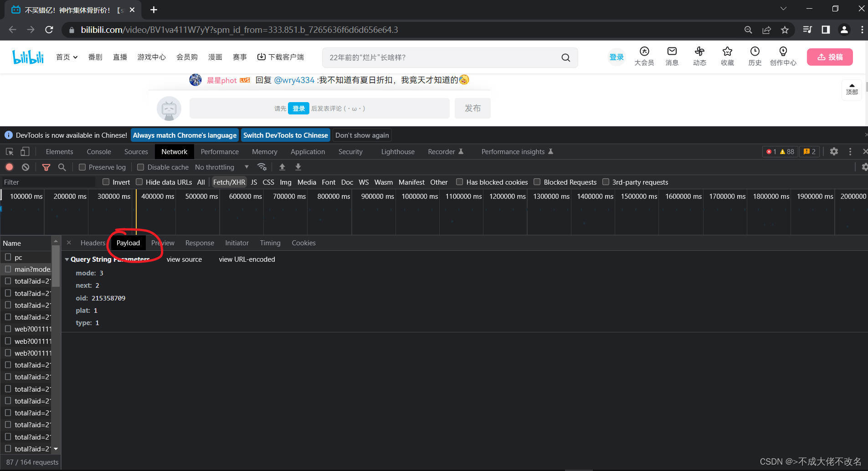The width and height of the screenshot is (868, 471).
Task: Enable Preserve log checkbox
Action: (82, 167)
